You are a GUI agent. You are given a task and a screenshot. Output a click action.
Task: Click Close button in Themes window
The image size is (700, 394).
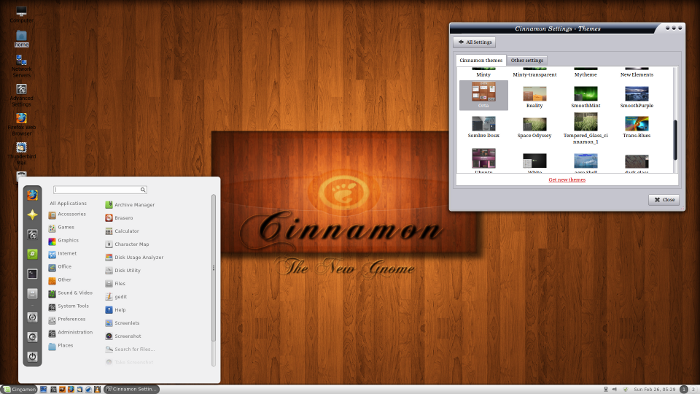(664, 200)
